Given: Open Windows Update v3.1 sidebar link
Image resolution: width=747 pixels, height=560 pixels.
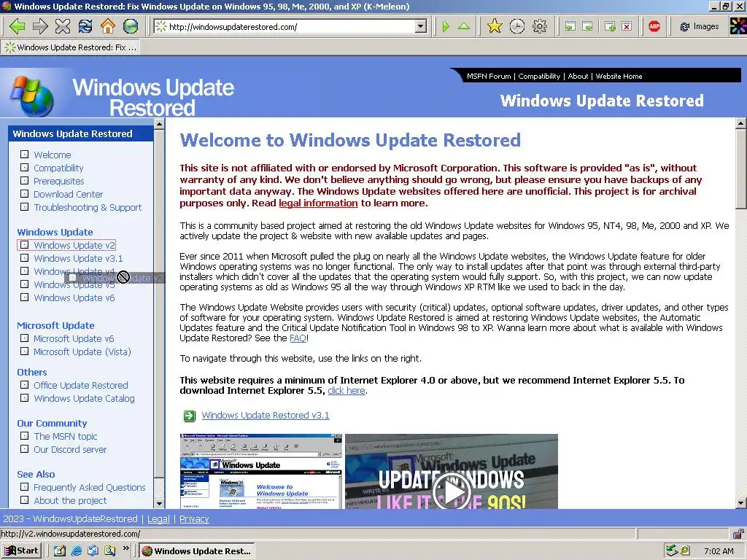Looking at the screenshot, I should tap(78, 259).
